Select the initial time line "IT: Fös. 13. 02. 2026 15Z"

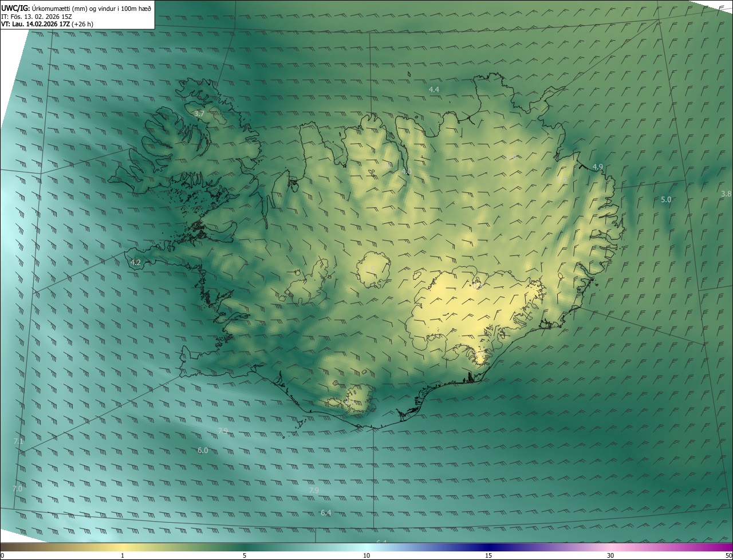36,16
